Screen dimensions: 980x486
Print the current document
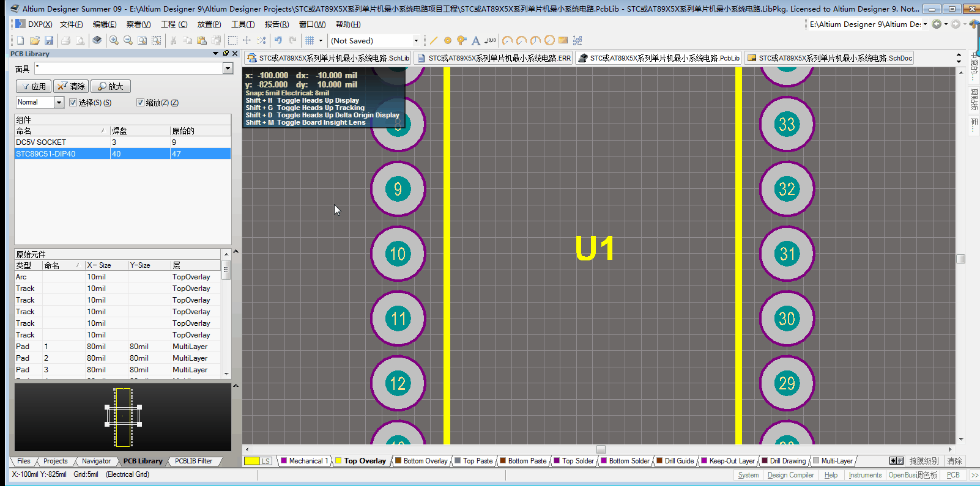[65, 40]
